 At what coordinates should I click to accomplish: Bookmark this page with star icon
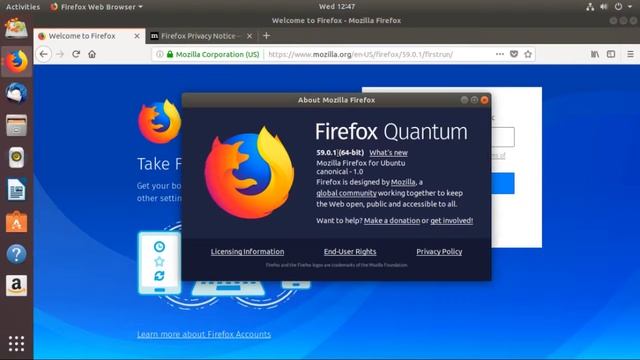coord(528,54)
